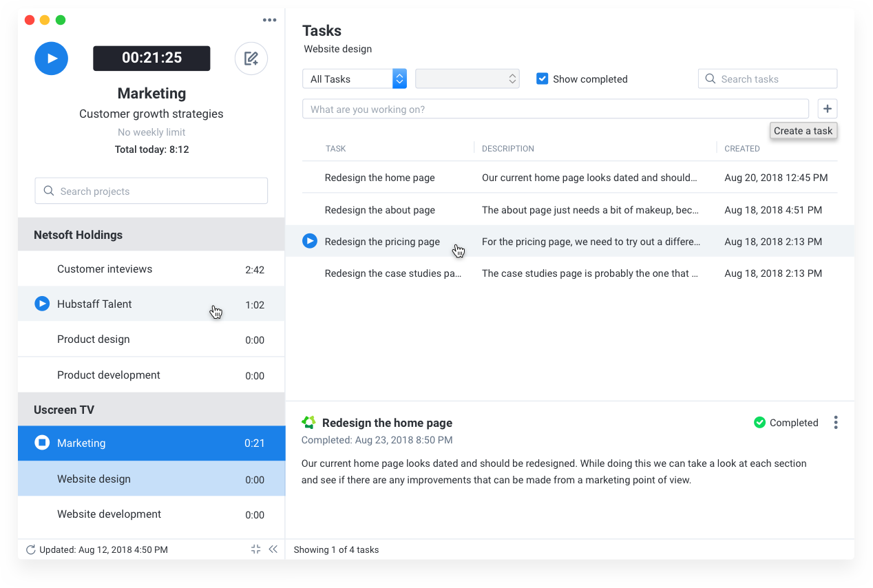This screenshot has height=588, width=873.
Task: Open task options vertical dots menu
Action: tap(836, 422)
